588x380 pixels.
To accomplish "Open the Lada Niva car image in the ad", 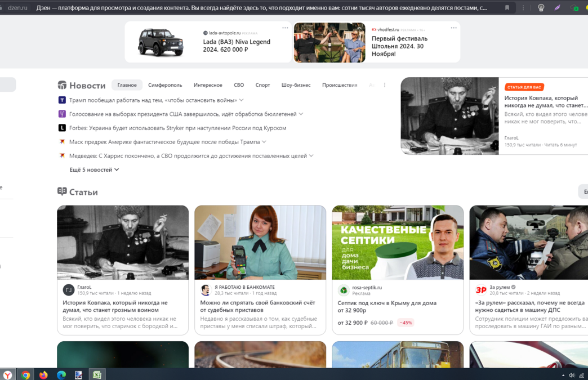I will point(161,42).
